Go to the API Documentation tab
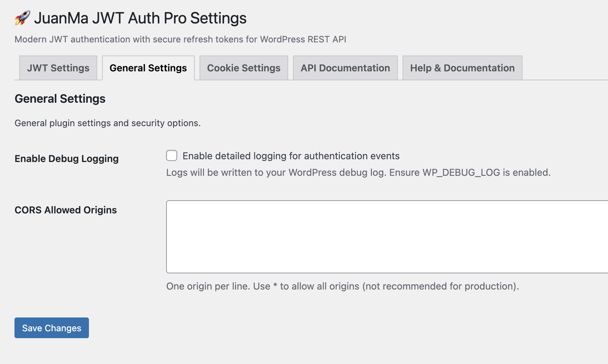 click(345, 68)
